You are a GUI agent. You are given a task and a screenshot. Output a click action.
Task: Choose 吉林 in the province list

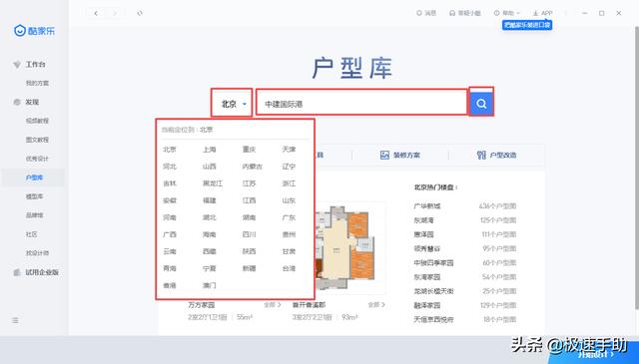click(170, 183)
